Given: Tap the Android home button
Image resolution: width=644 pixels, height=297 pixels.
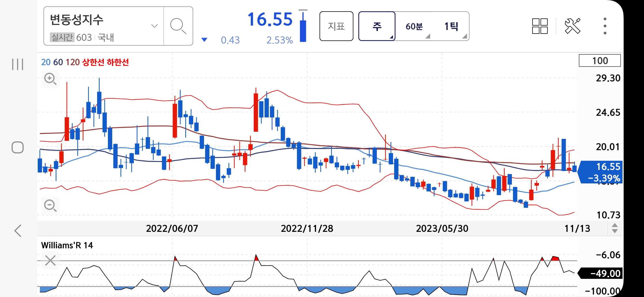Looking at the screenshot, I should tap(18, 147).
